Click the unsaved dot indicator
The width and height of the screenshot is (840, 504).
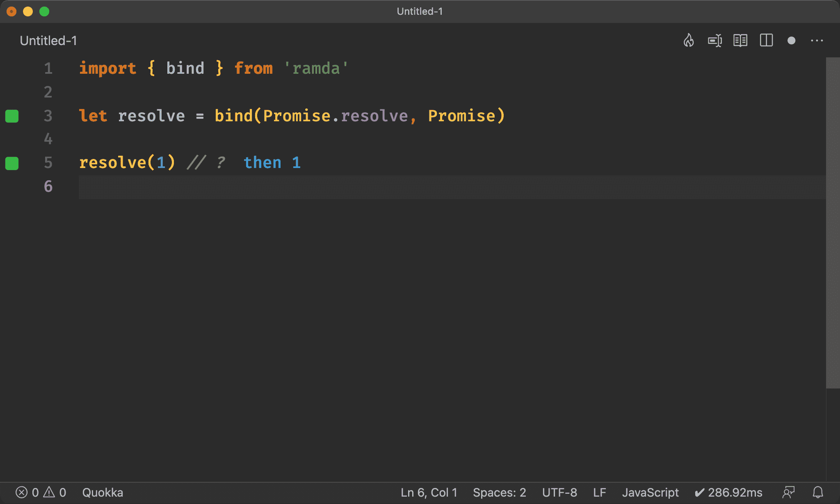(792, 41)
